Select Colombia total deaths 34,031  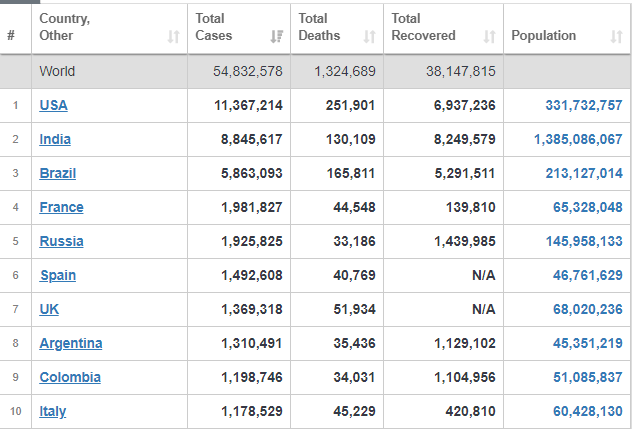tap(354, 377)
